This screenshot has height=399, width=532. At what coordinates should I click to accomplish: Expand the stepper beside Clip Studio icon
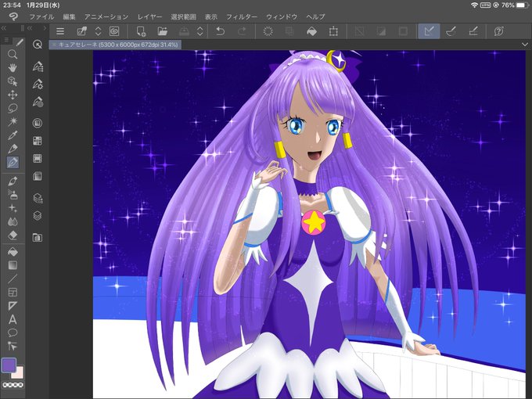point(98,31)
